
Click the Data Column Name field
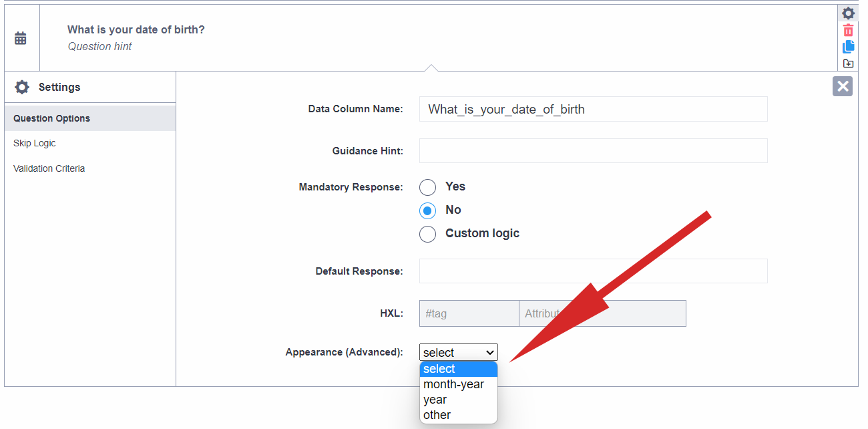coord(593,109)
